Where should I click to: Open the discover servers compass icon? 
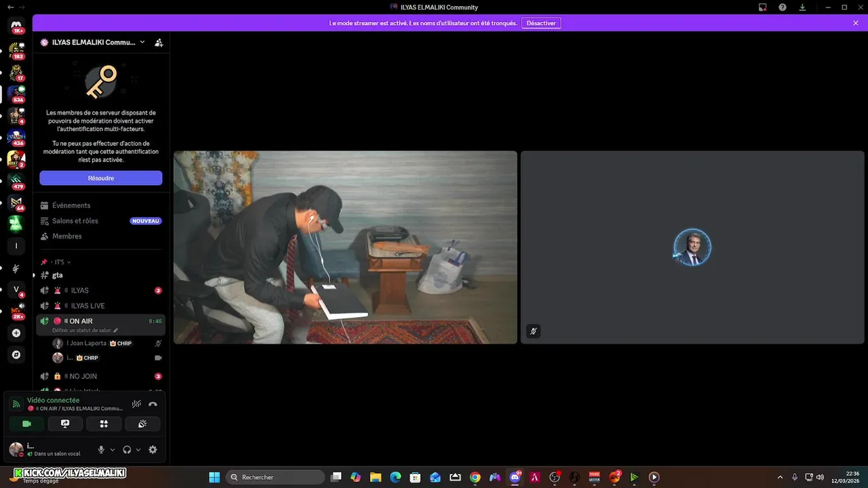16,354
